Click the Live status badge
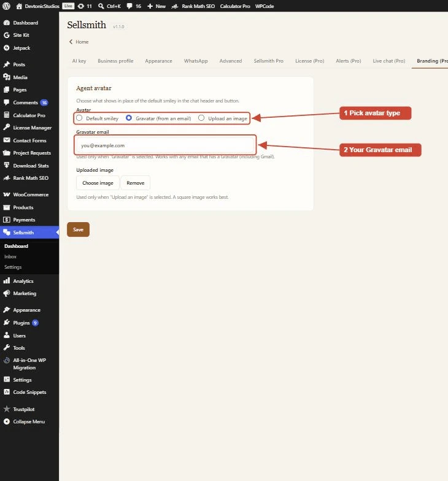Image resolution: width=448 pixels, height=481 pixels. click(x=68, y=6)
